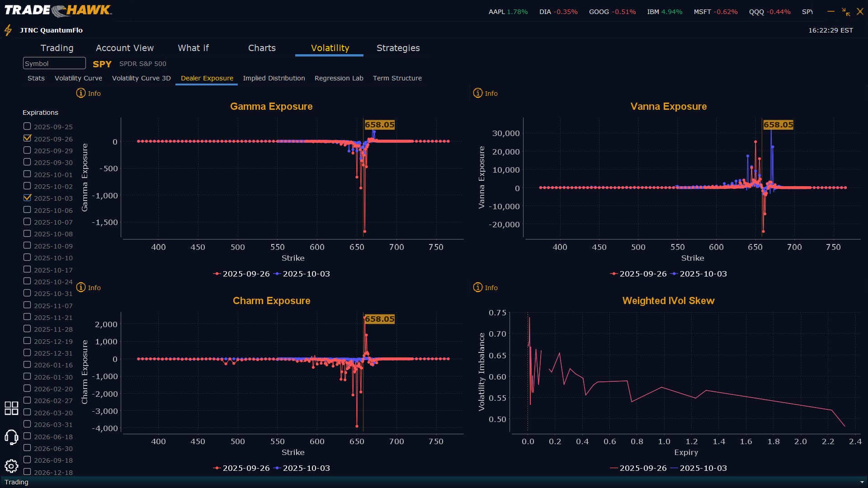Click the MSFT ticker in top bar
This screenshot has height=488, width=868.
[702, 12]
